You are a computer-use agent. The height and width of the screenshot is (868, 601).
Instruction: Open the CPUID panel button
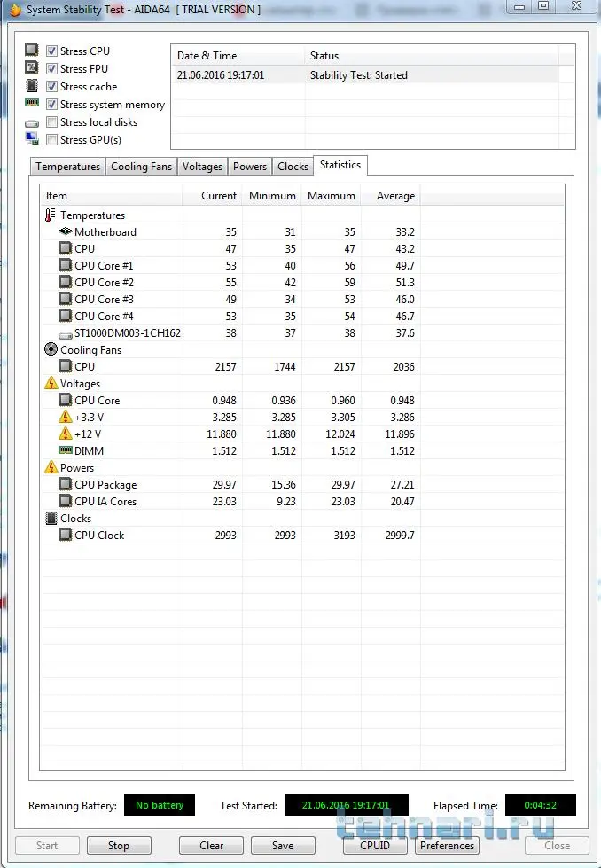click(x=375, y=845)
